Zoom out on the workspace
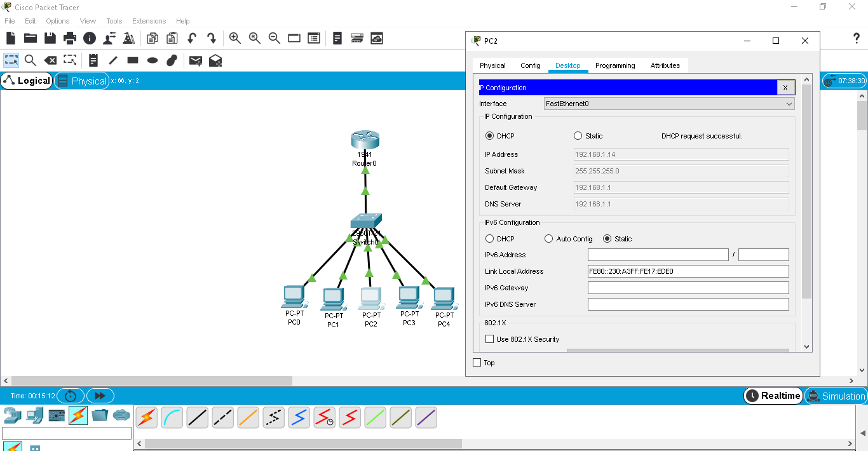Screen dimensions: 868x451 pos(275,38)
